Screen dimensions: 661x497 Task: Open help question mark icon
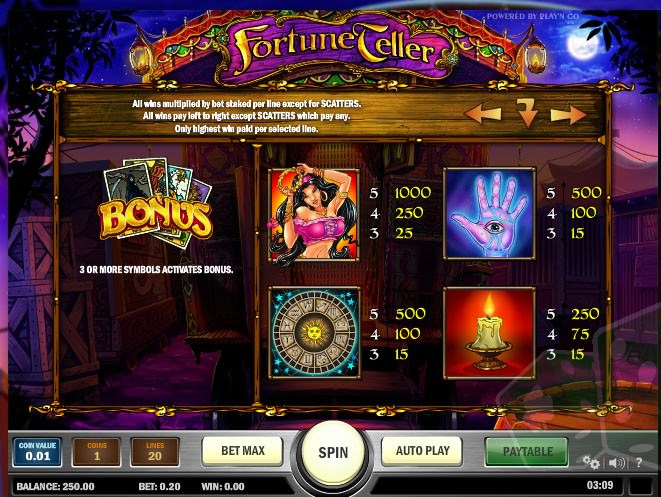[639, 463]
